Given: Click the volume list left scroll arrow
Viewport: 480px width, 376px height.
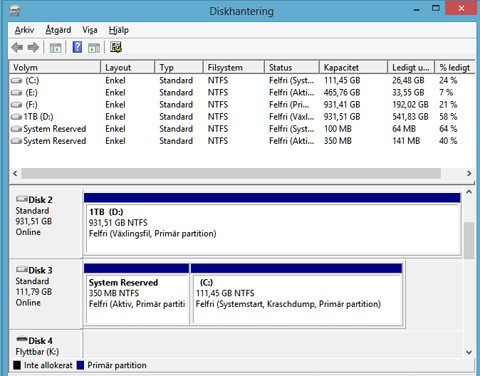Looking at the screenshot, I should (15, 173).
